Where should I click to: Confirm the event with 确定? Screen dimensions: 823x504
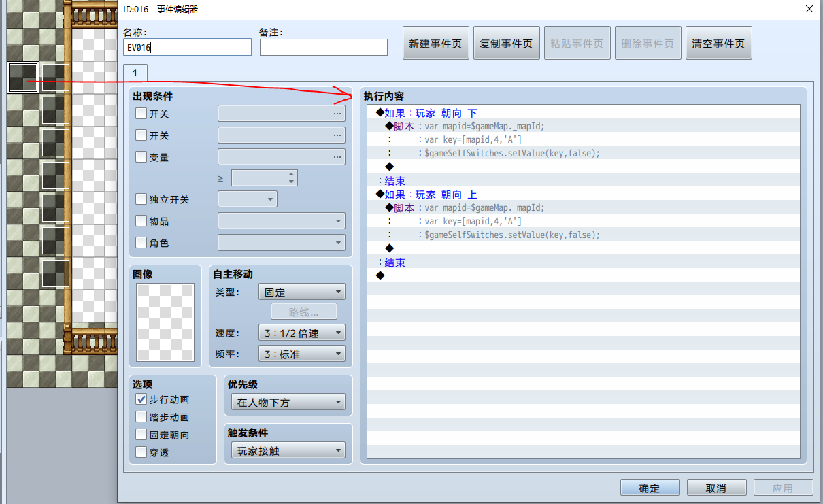coord(650,488)
